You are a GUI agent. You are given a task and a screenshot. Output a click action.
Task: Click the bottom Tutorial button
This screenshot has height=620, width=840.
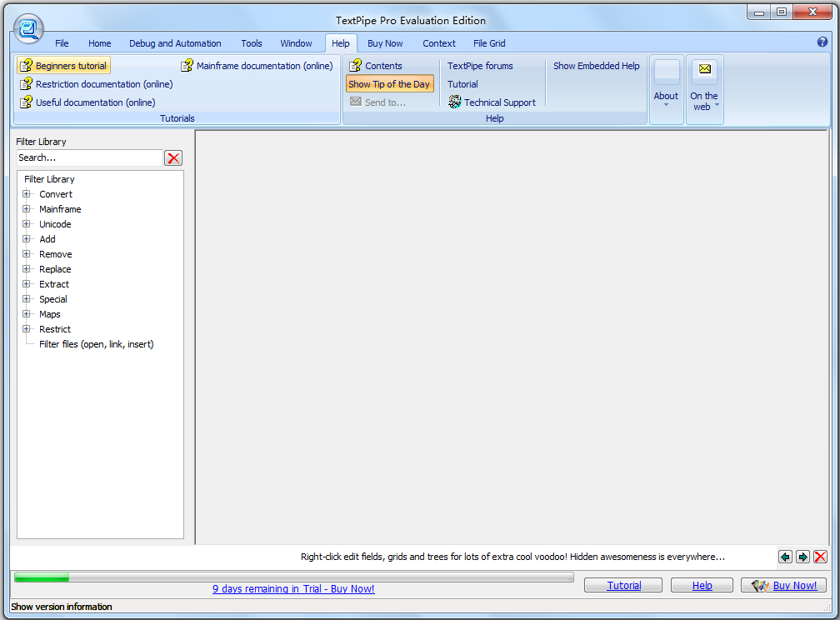tap(623, 586)
